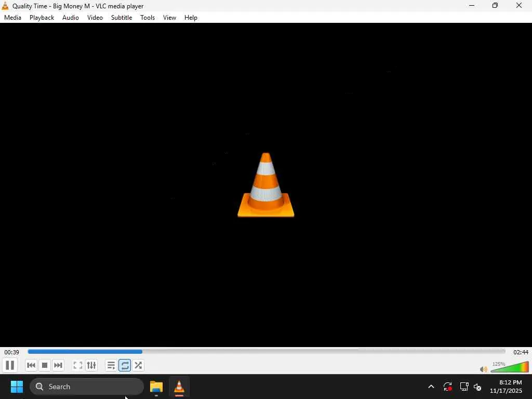Open the Audio menu
This screenshot has height=399, width=532.
(71, 18)
